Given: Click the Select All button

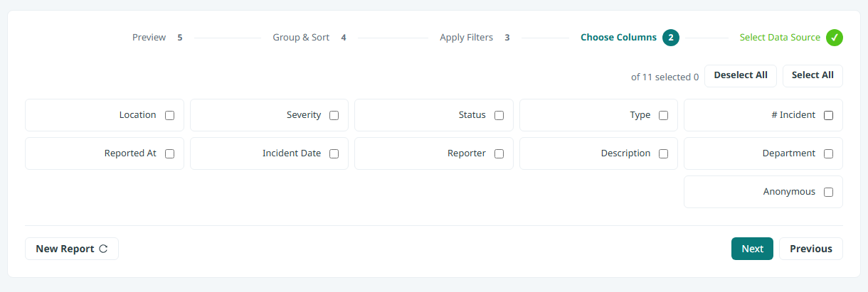Looking at the screenshot, I should tap(813, 76).
